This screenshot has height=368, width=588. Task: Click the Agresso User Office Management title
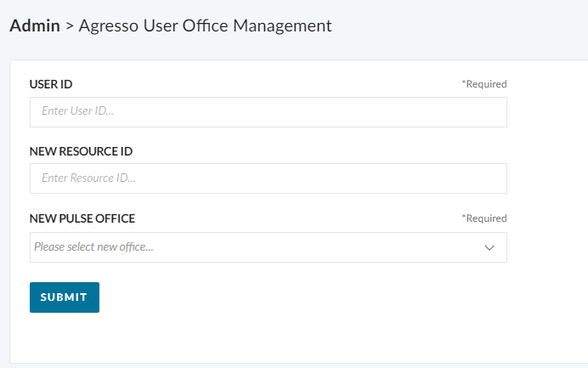coord(205,25)
